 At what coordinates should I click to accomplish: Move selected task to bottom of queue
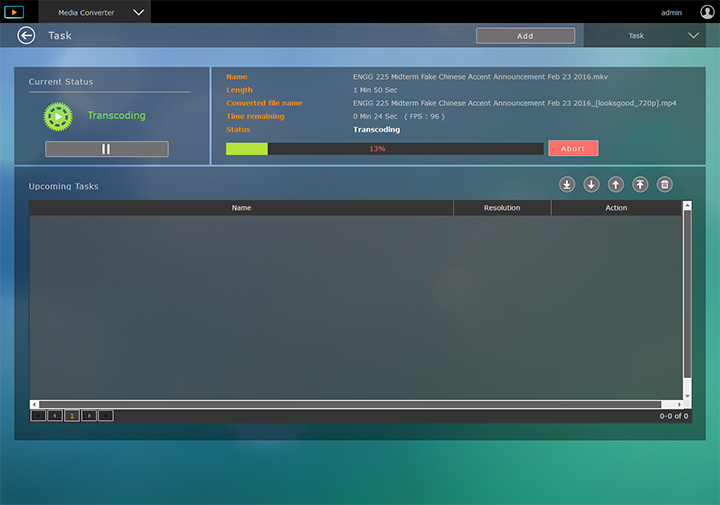click(567, 185)
